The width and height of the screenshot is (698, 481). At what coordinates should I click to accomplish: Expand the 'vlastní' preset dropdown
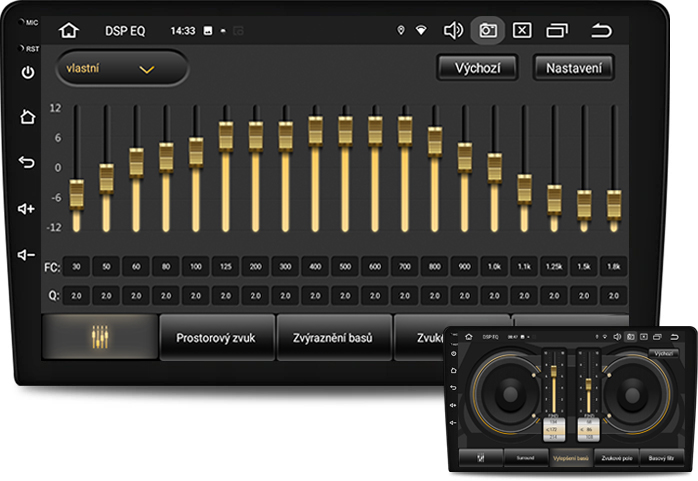(122, 69)
